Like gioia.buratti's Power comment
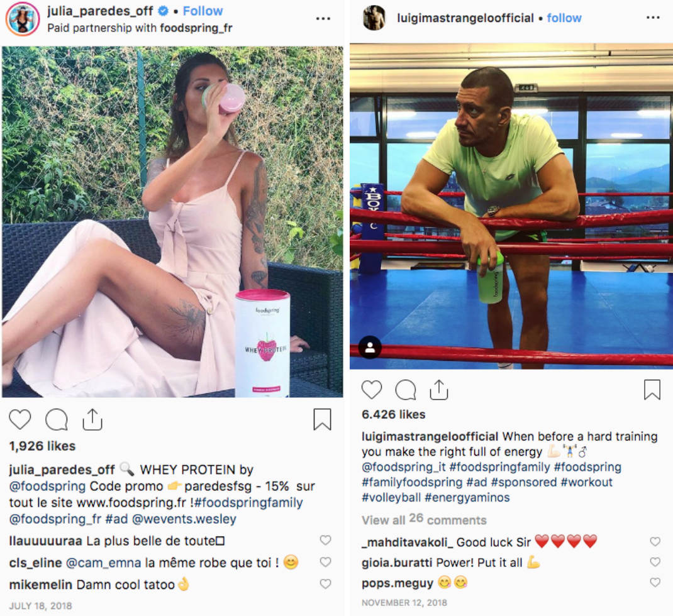 point(655,562)
